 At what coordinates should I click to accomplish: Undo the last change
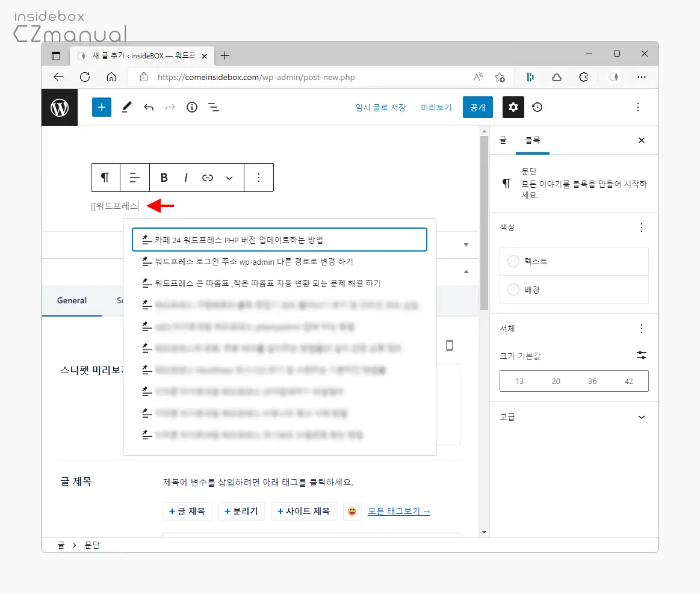[149, 107]
